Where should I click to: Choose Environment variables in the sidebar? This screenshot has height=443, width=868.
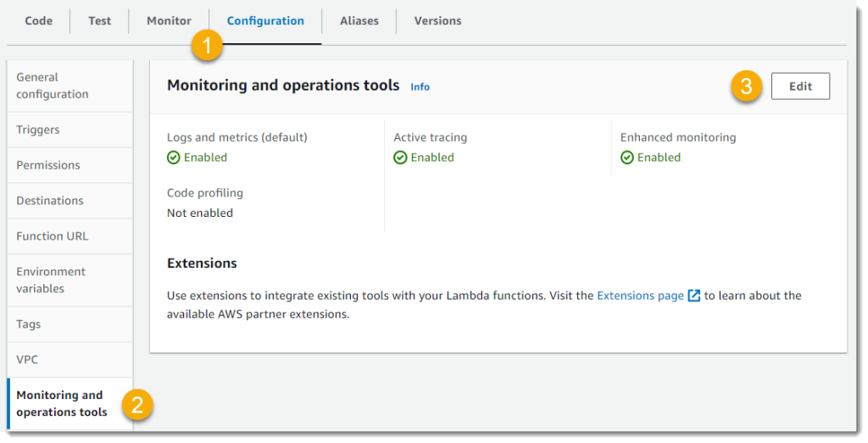[x=51, y=280]
